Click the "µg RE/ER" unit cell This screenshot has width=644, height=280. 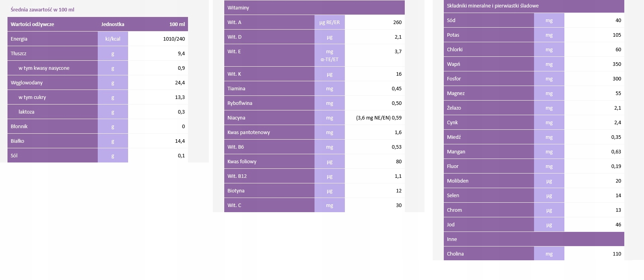[x=329, y=22]
